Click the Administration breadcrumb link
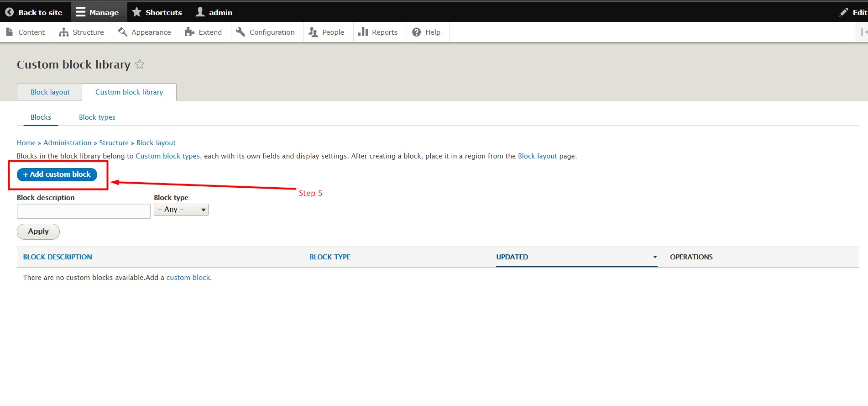 pyautogui.click(x=68, y=143)
